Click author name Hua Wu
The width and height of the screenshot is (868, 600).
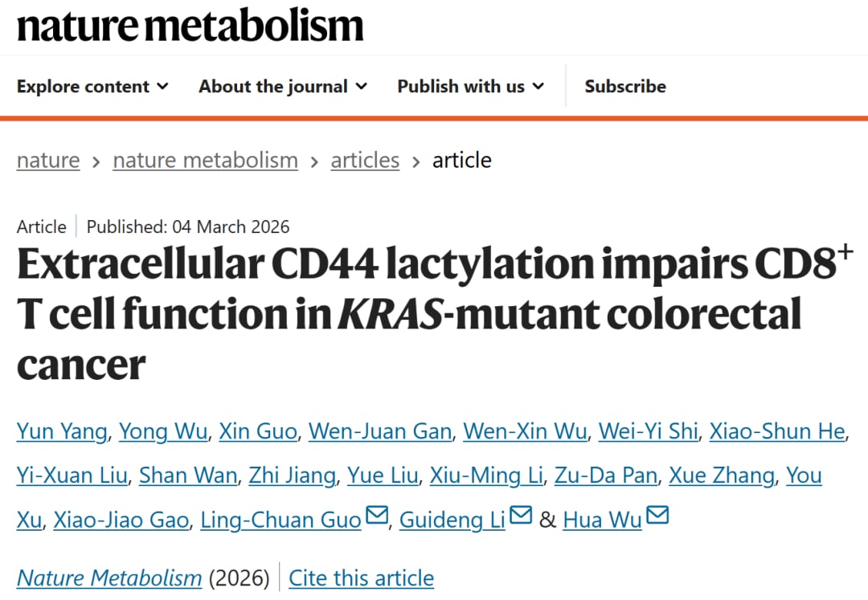click(x=602, y=520)
